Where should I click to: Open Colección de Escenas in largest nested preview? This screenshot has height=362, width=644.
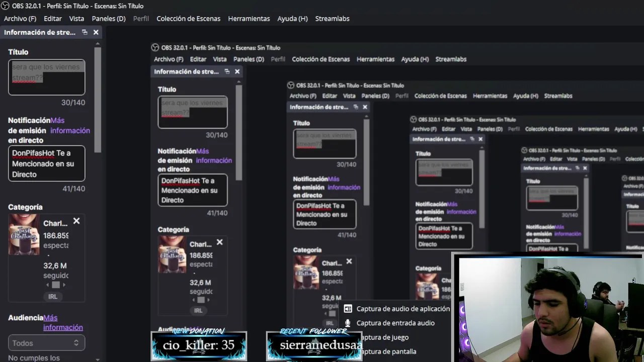(x=320, y=59)
